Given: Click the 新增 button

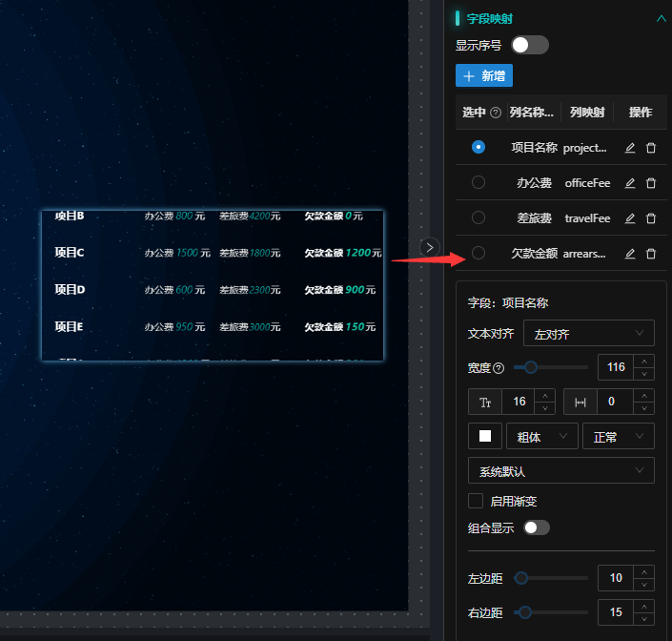Looking at the screenshot, I should point(484,76).
